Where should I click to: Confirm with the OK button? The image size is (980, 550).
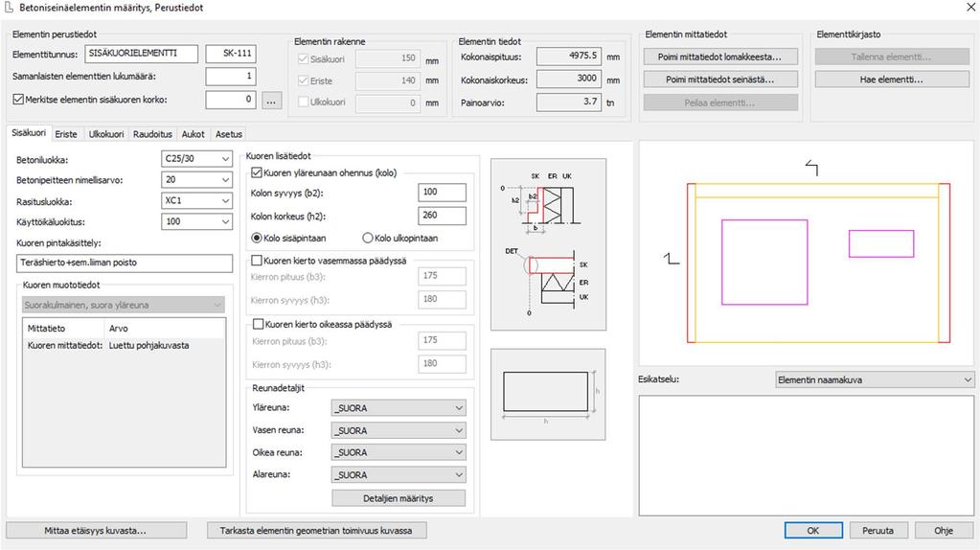813,531
